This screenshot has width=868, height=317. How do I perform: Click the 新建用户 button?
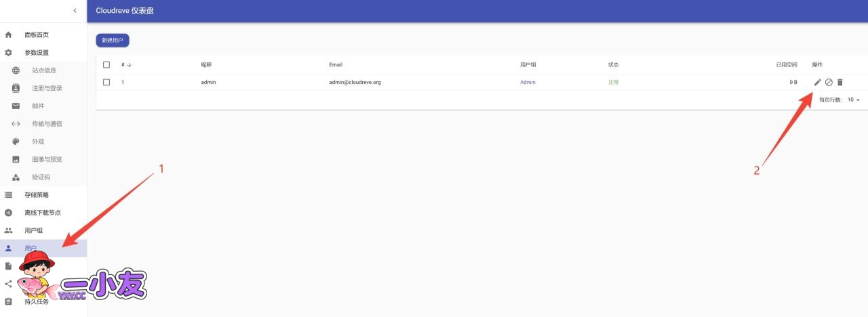click(x=113, y=41)
